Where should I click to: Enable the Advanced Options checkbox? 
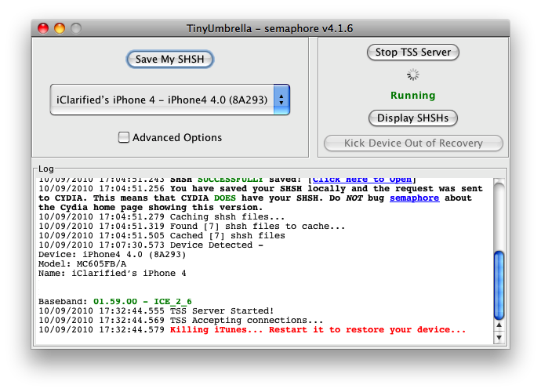point(124,137)
